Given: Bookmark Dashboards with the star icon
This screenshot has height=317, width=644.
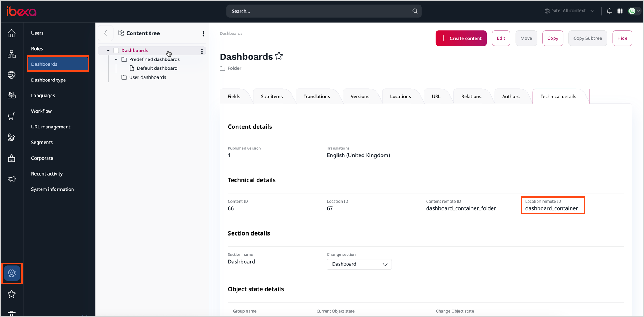Looking at the screenshot, I should (279, 56).
